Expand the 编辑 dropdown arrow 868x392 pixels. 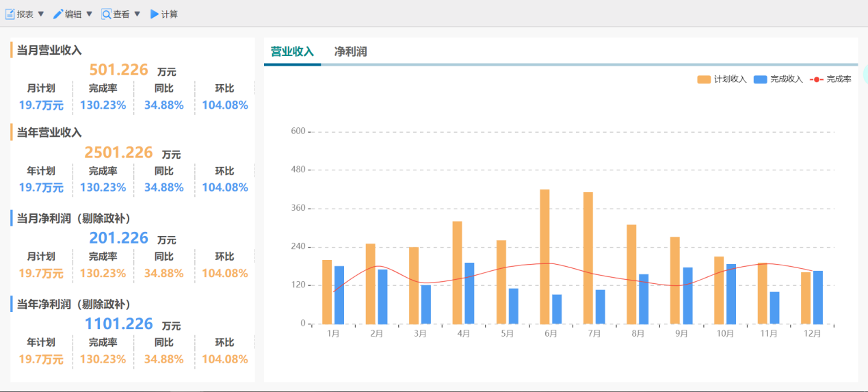tap(89, 14)
